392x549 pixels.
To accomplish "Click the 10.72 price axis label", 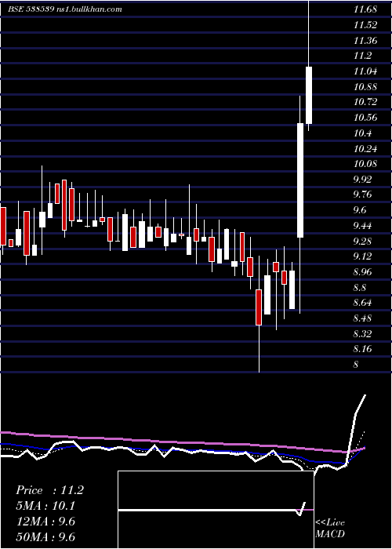I will pos(365,102).
